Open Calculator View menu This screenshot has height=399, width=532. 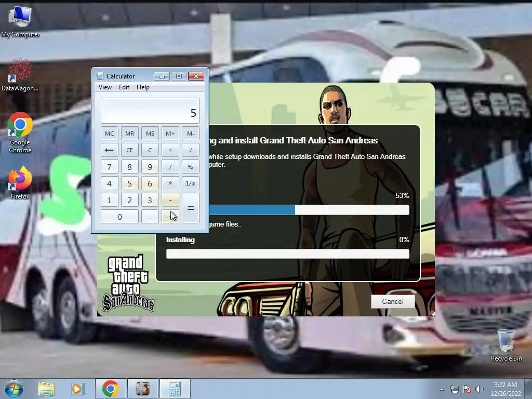click(x=105, y=87)
